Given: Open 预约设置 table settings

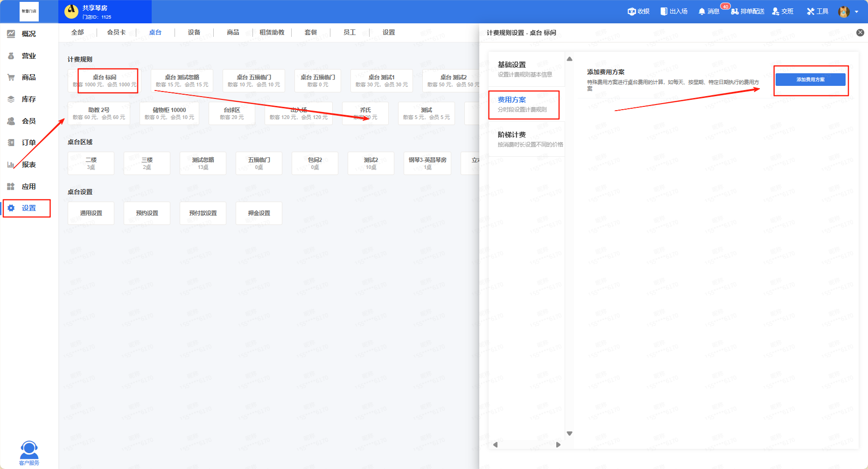Looking at the screenshot, I should [147, 213].
